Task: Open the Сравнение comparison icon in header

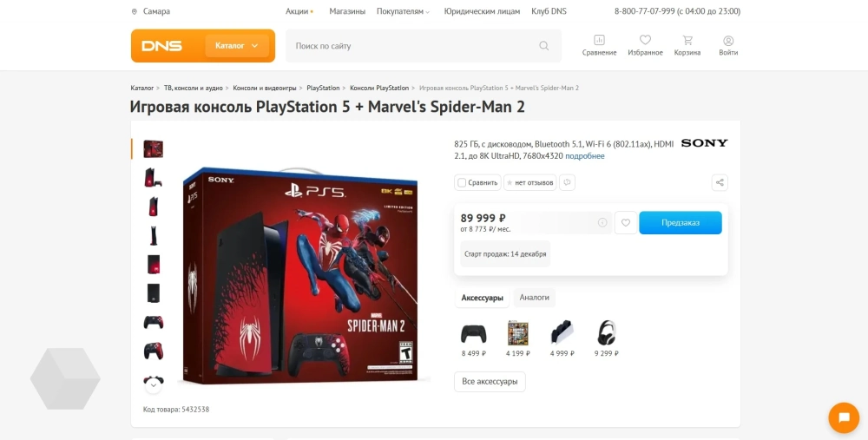Action: [599, 45]
